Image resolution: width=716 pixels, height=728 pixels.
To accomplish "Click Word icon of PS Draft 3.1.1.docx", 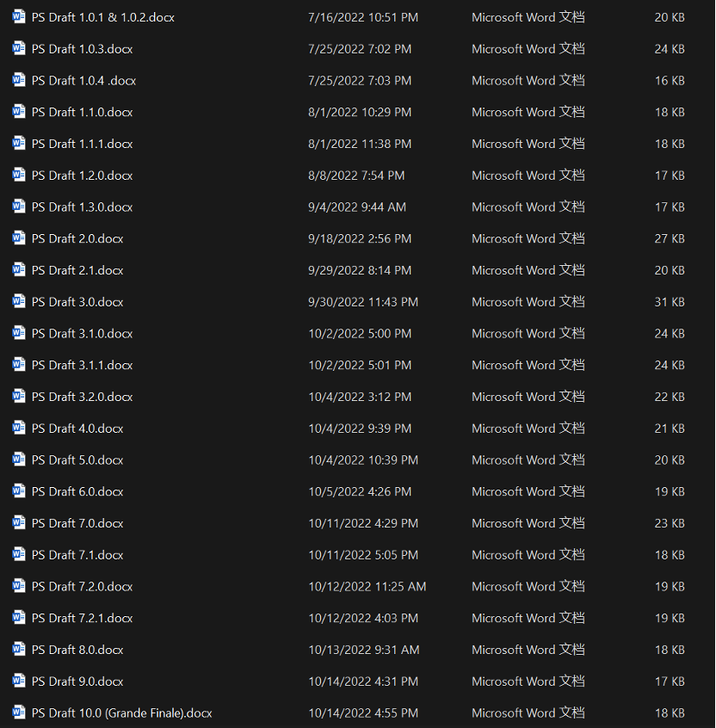I will pos(19,365).
